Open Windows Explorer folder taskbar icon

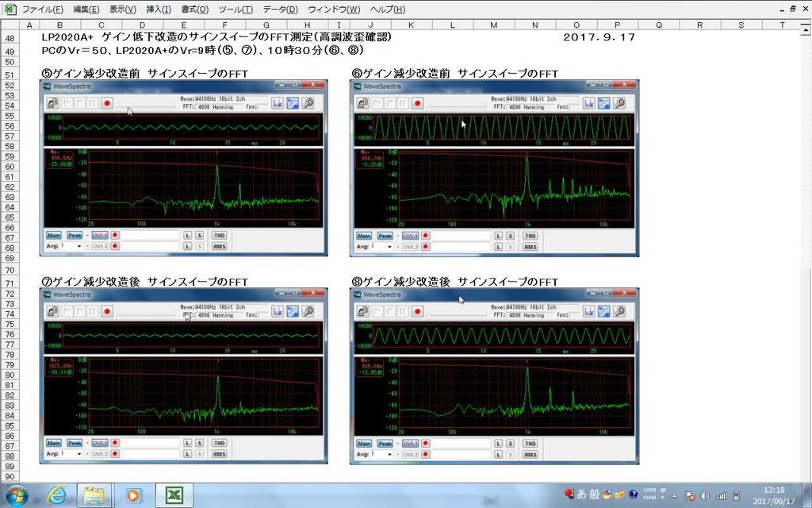click(x=94, y=495)
